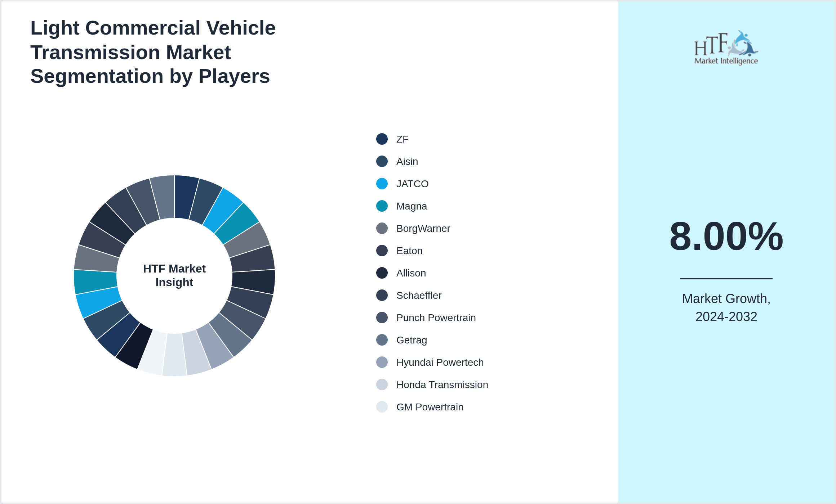The height and width of the screenshot is (504, 836).
Task: Select the BorgWarner legend color dot
Action: (382, 228)
